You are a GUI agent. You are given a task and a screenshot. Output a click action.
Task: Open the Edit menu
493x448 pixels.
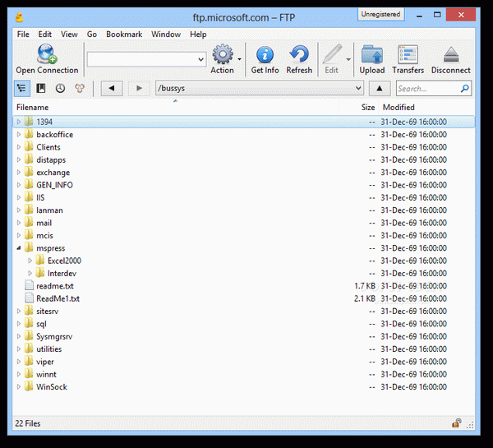point(45,35)
